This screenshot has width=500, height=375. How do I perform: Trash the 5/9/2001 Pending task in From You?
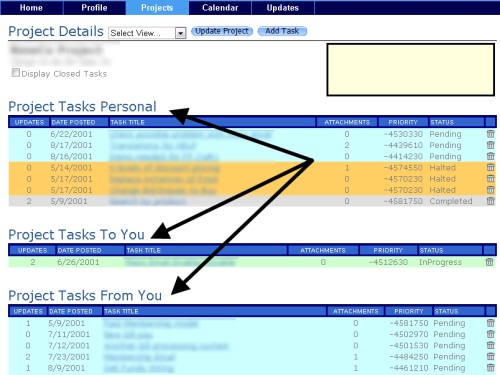(x=490, y=323)
